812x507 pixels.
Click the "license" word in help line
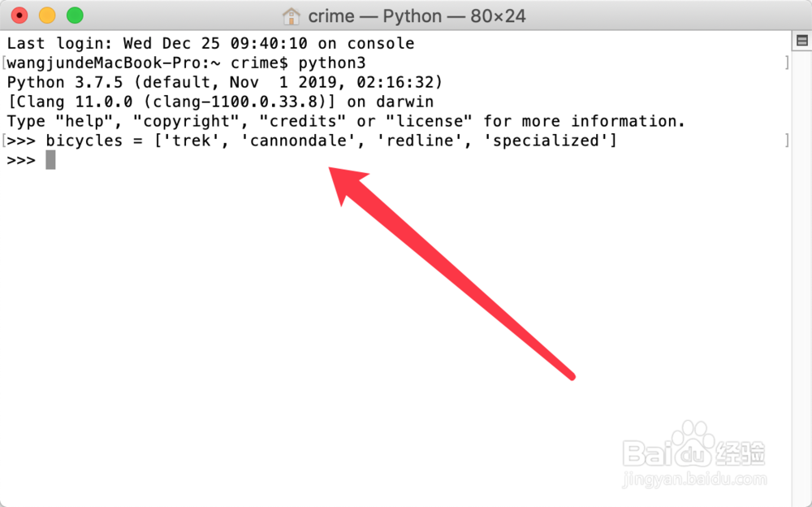[x=429, y=121]
